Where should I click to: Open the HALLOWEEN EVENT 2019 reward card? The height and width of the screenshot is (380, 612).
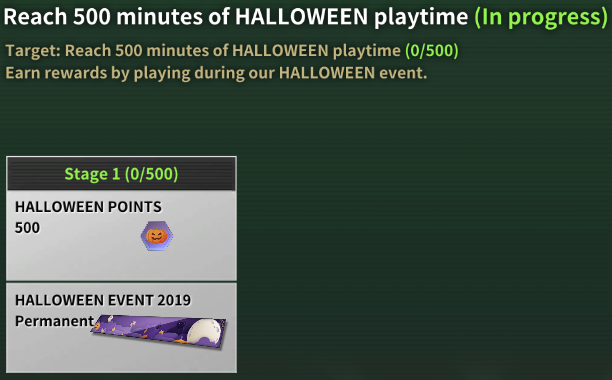click(x=121, y=328)
